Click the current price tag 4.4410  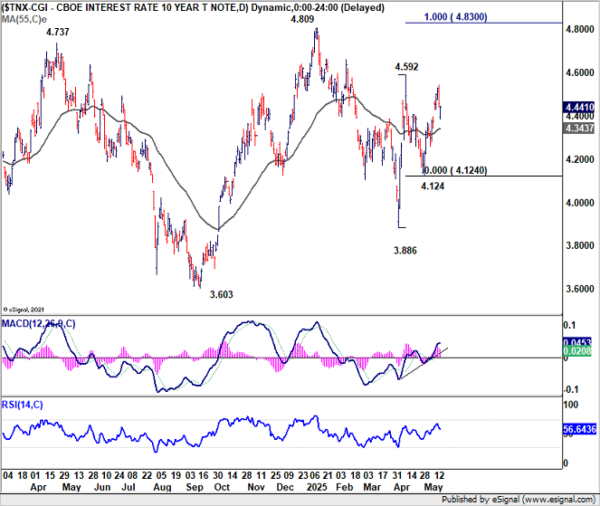(x=579, y=107)
